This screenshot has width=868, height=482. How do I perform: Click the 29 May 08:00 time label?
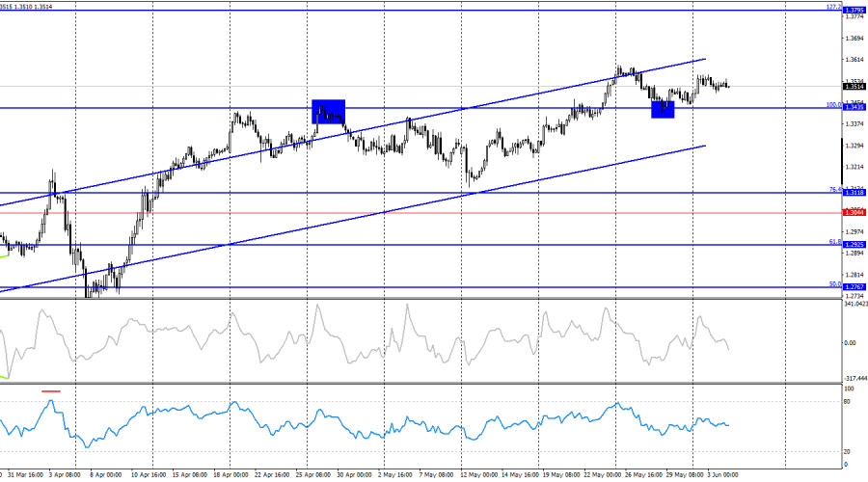684,475
